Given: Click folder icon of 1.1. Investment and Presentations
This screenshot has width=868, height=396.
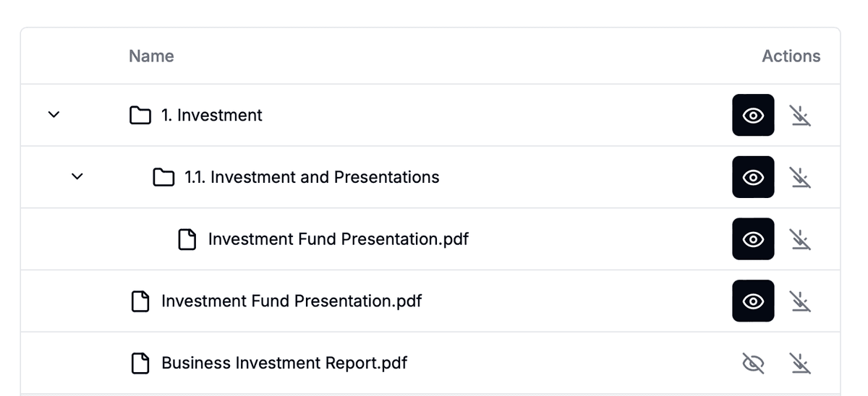Looking at the screenshot, I should (164, 177).
